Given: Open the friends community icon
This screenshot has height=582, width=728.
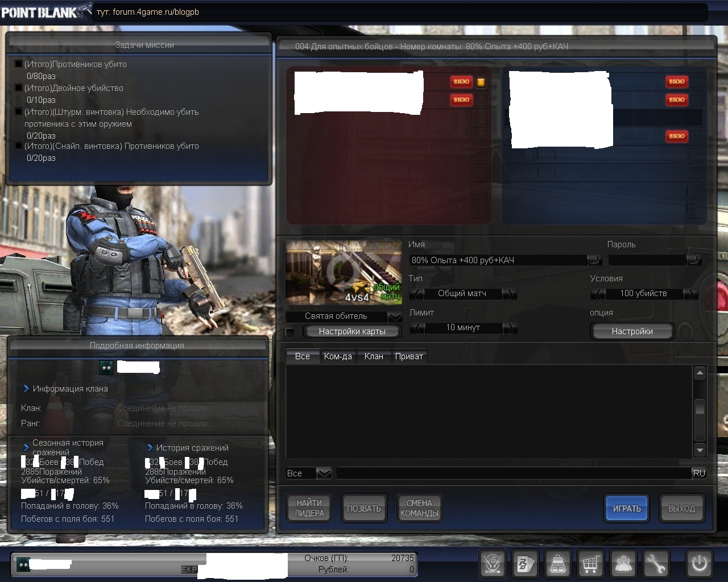Looking at the screenshot, I should tap(623, 564).
